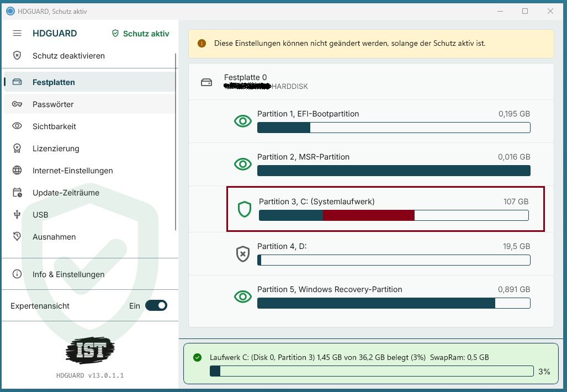Image resolution: width=567 pixels, height=392 pixels.
Task: Click the sidebar vertical scrollbar
Action: 176,142
